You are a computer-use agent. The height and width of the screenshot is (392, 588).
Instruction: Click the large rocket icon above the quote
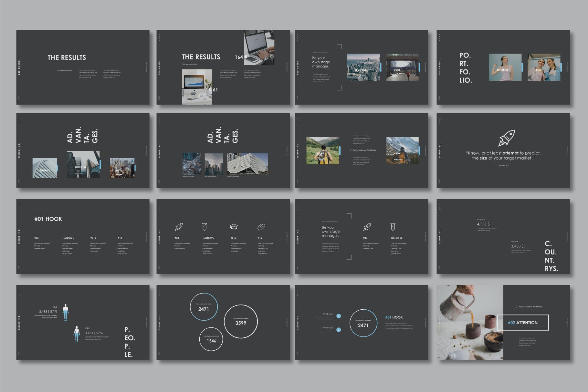(x=506, y=138)
